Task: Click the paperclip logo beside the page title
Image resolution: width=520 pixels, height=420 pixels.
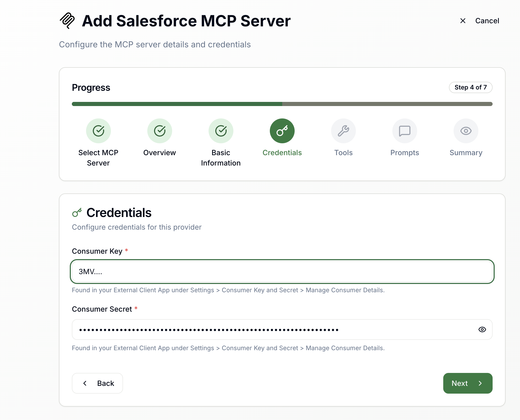Action: coord(67,21)
